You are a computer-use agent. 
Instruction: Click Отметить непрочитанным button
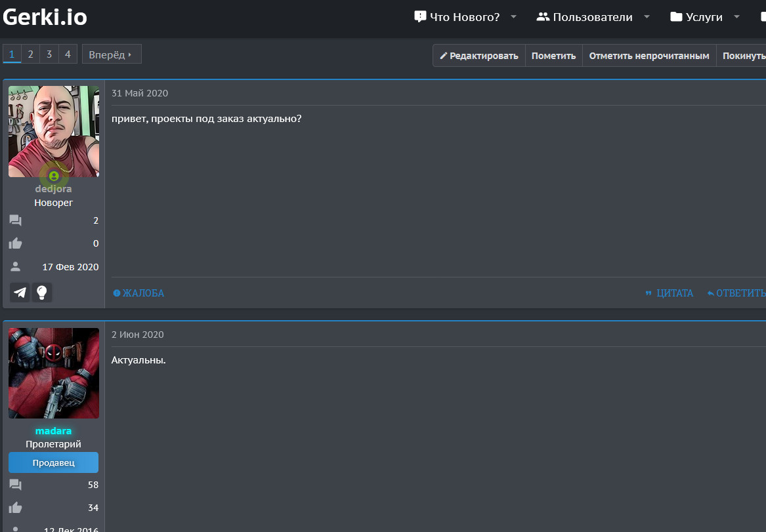click(x=649, y=56)
